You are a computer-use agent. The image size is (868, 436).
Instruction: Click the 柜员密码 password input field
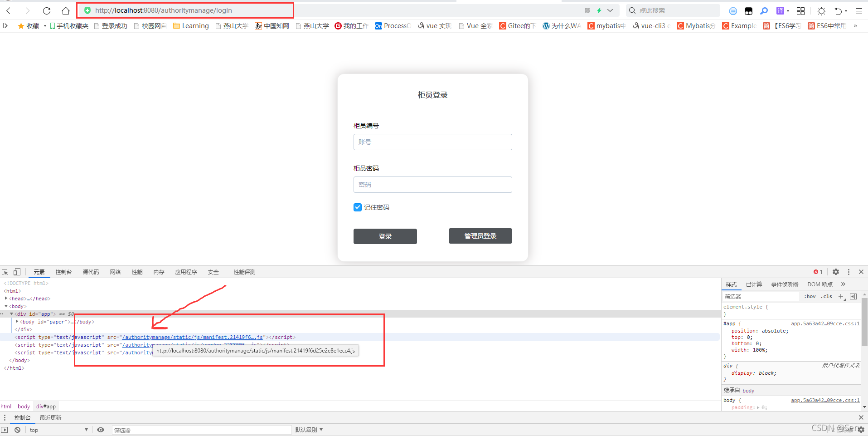[433, 185]
